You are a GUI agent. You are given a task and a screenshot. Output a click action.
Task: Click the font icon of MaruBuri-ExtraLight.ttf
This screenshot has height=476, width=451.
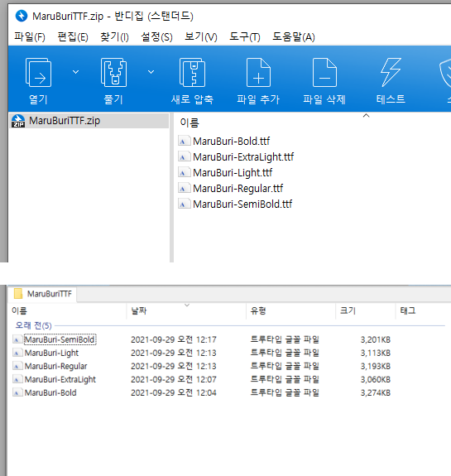click(x=185, y=157)
